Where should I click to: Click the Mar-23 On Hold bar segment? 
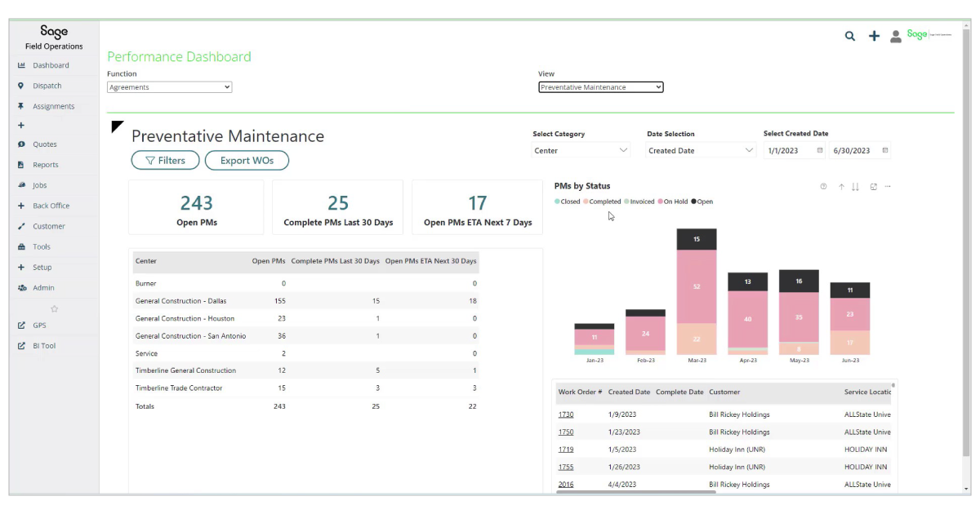(697, 286)
